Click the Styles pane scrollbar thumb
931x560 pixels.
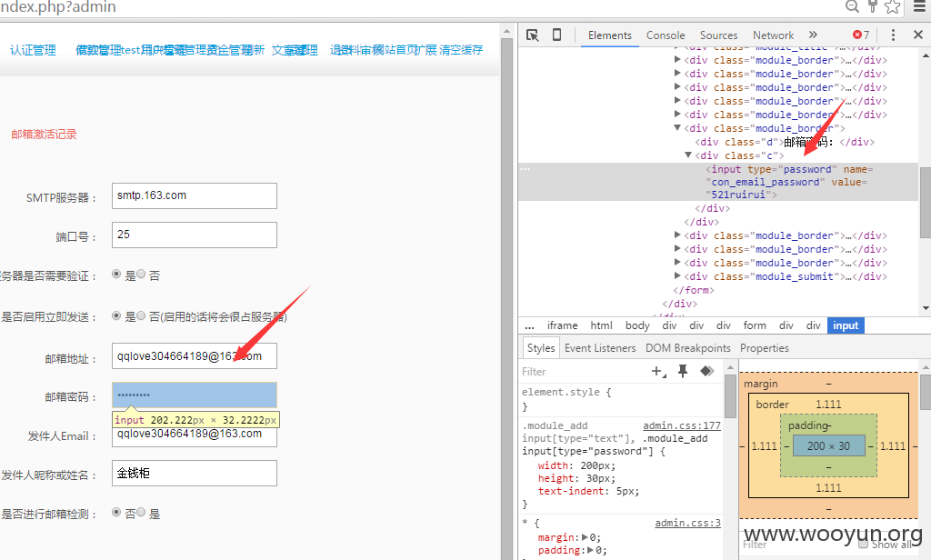(730, 396)
